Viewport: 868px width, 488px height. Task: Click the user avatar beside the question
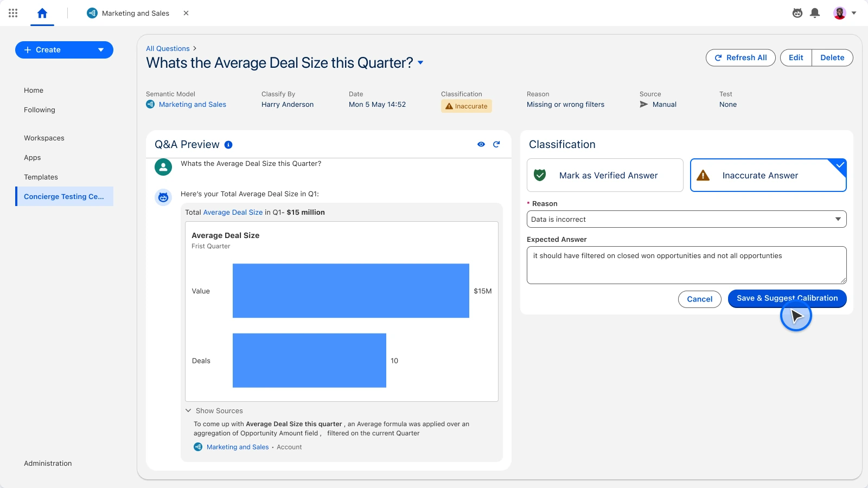click(x=163, y=167)
